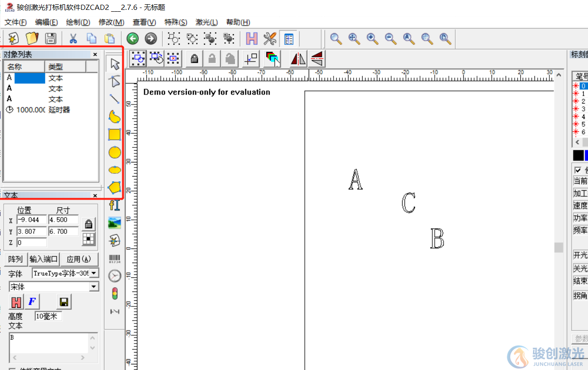Choose the line drawing tool

coord(114,99)
